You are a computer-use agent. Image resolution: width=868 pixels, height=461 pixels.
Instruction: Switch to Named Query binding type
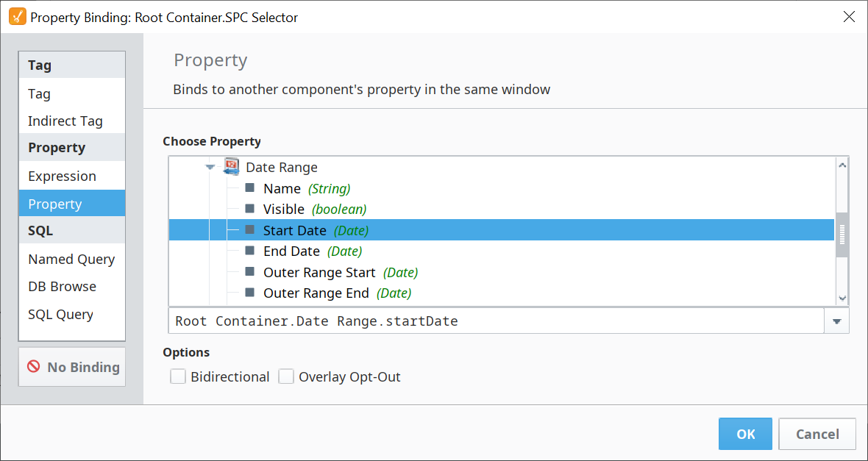pos(71,259)
